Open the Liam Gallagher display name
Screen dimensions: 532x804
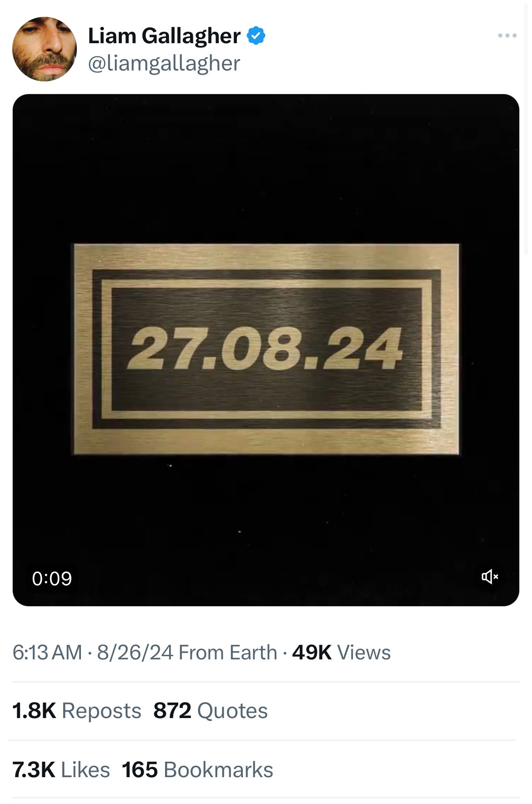point(164,36)
